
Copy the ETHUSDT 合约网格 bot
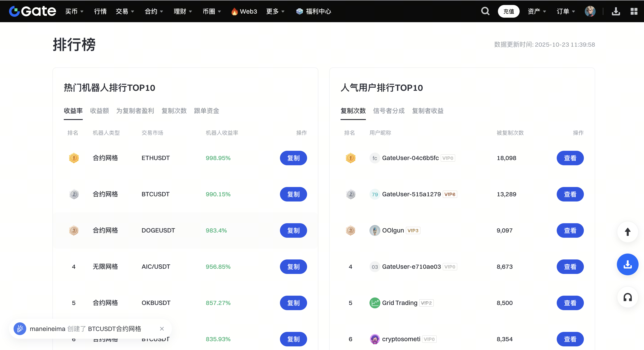pos(293,158)
